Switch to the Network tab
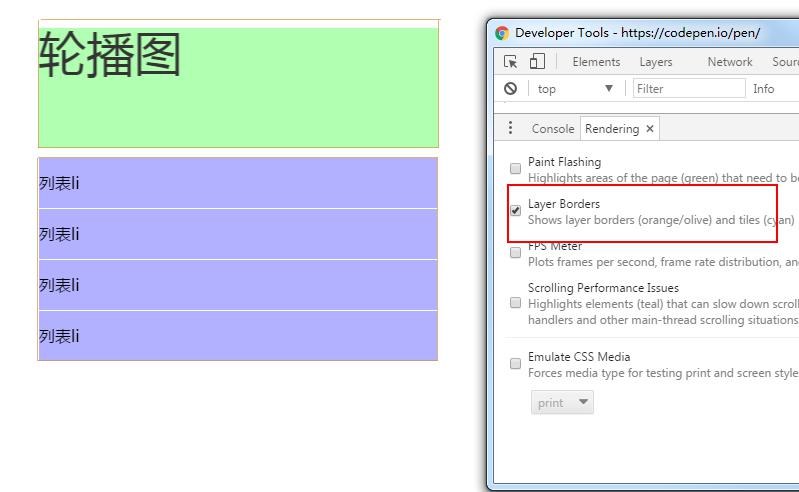This screenshot has height=492, width=799. pyautogui.click(x=730, y=62)
